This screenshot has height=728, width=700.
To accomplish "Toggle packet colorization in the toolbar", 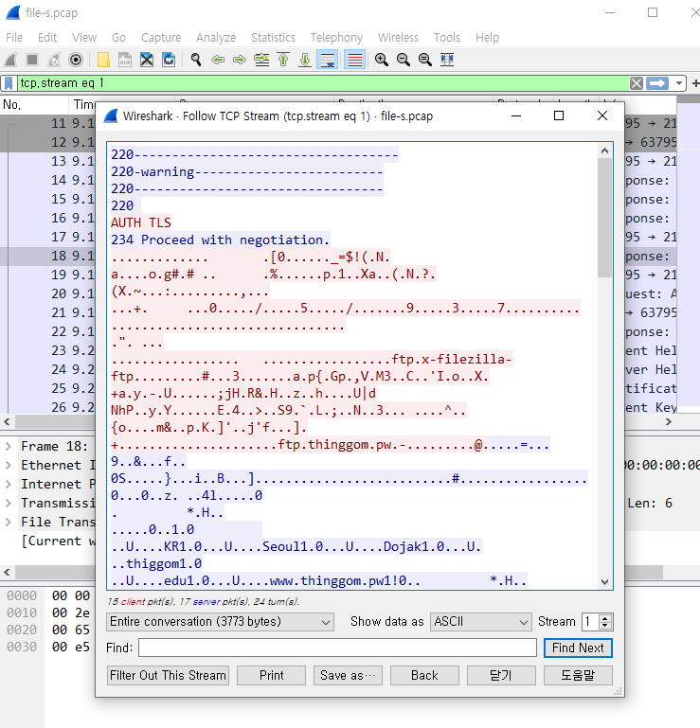I will pyautogui.click(x=355, y=60).
